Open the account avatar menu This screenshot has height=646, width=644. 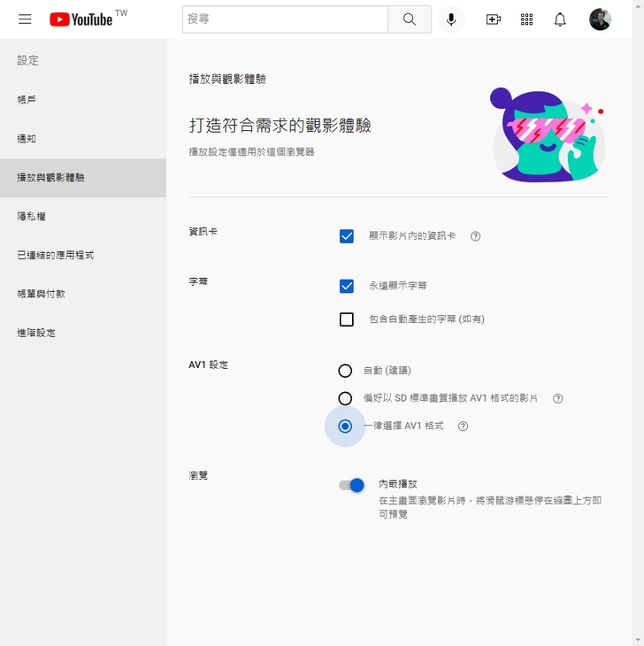tap(600, 19)
